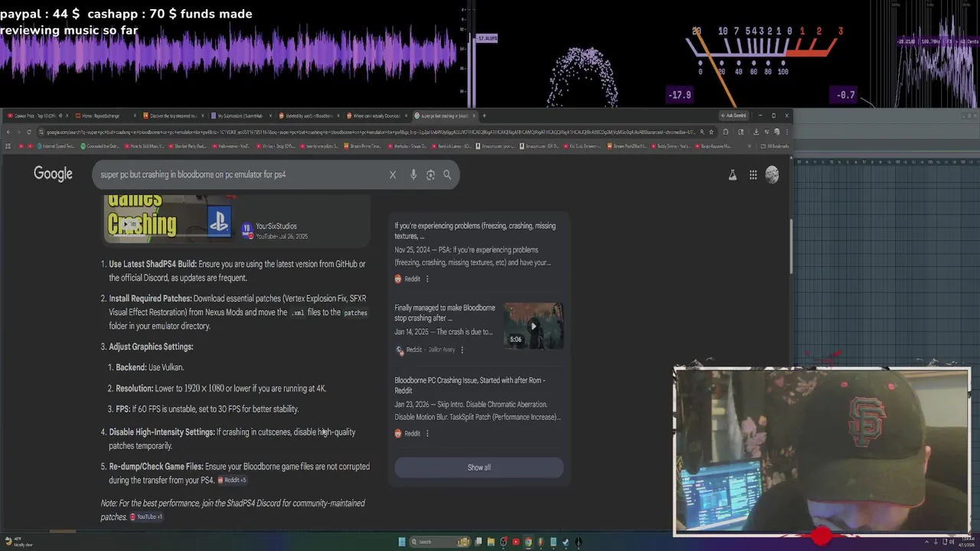Switch to the My Submissions SubmitHub tab

pyautogui.click(x=240, y=116)
